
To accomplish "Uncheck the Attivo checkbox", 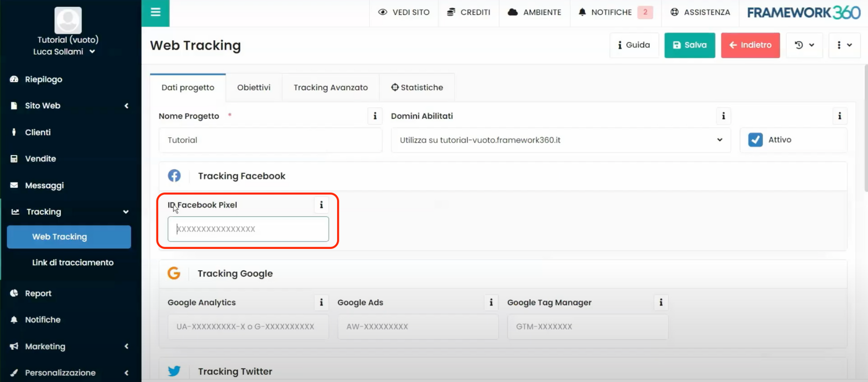I will click(x=755, y=140).
